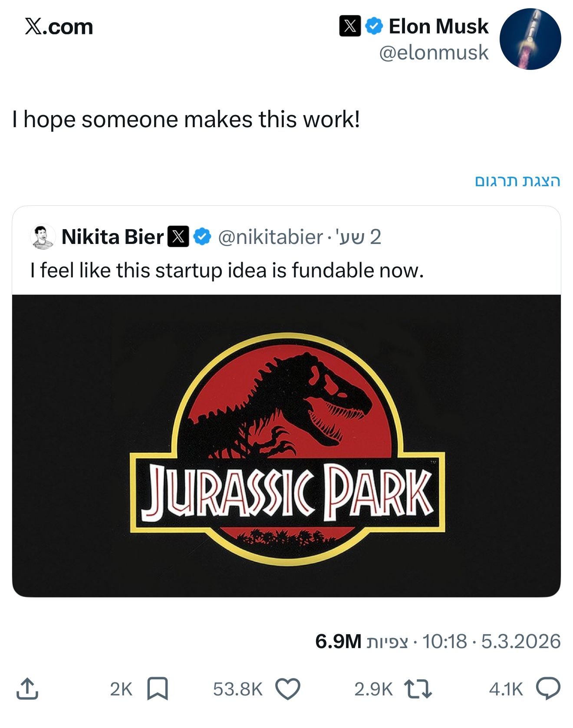Click Elon Musk's blue verified badge
Screen dimensions: 573x728
374,26
